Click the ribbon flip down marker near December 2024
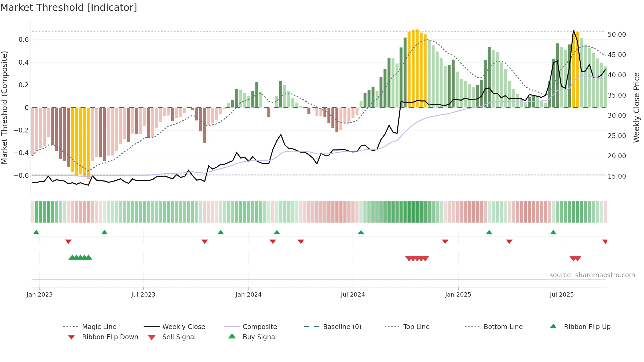Viewport: 644px width, 362px height. [x=445, y=242]
